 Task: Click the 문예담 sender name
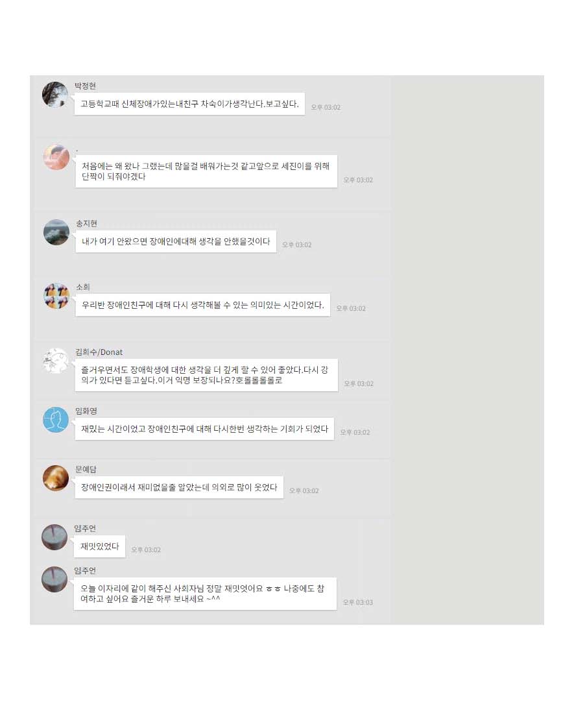[86, 469]
